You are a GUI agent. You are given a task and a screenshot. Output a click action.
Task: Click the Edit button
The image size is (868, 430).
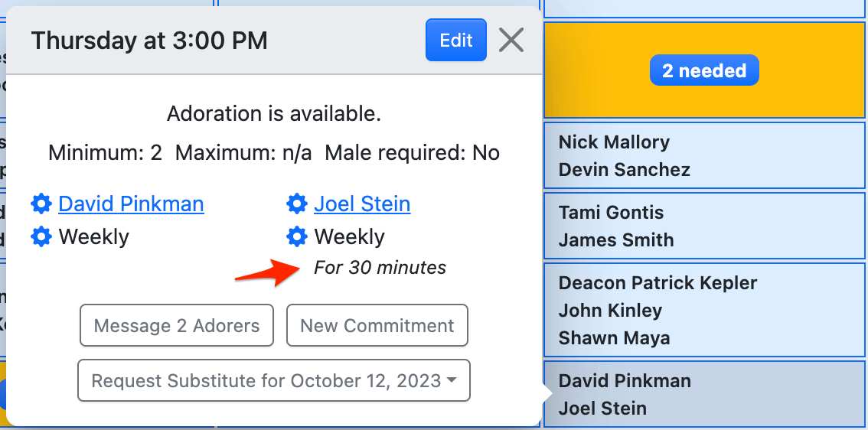coord(456,40)
